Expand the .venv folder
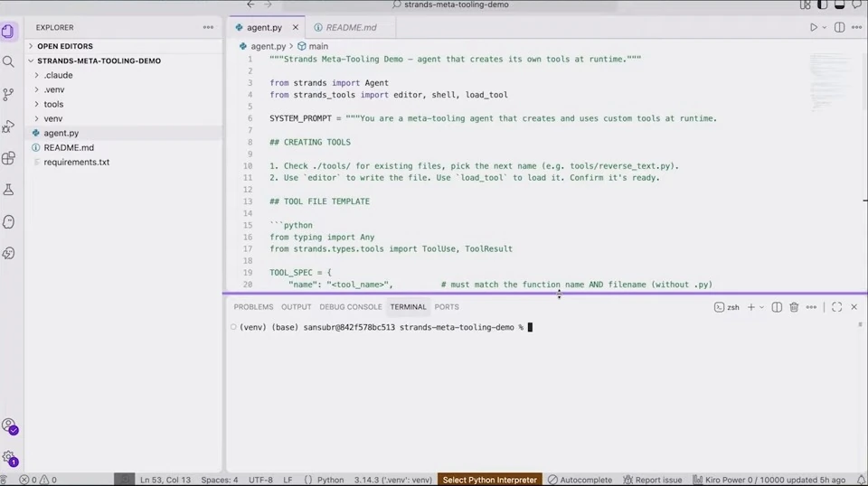This screenshot has width=868, height=486. click(53, 89)
